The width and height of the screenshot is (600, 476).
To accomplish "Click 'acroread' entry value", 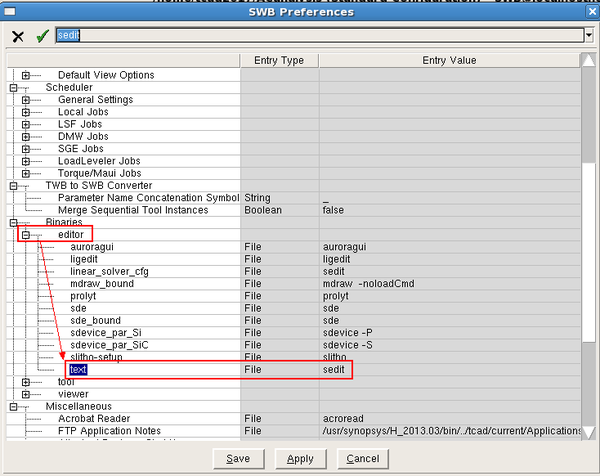I will (343, 419).
